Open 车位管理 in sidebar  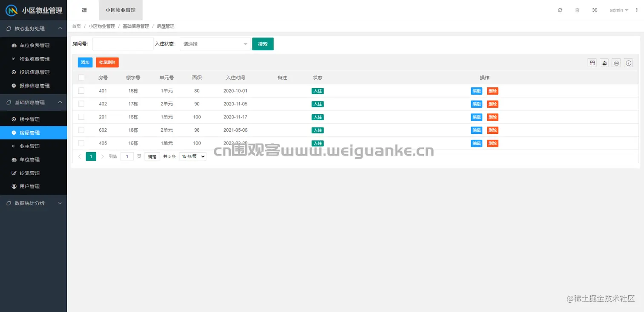(x=33, y=159)
